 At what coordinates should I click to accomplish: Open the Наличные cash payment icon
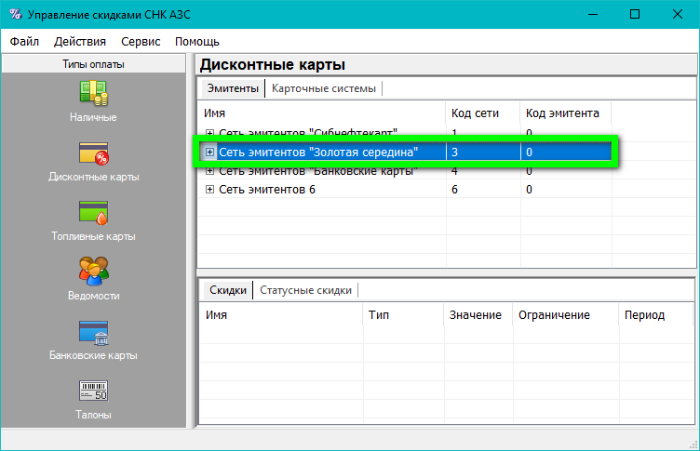(93, 93)
